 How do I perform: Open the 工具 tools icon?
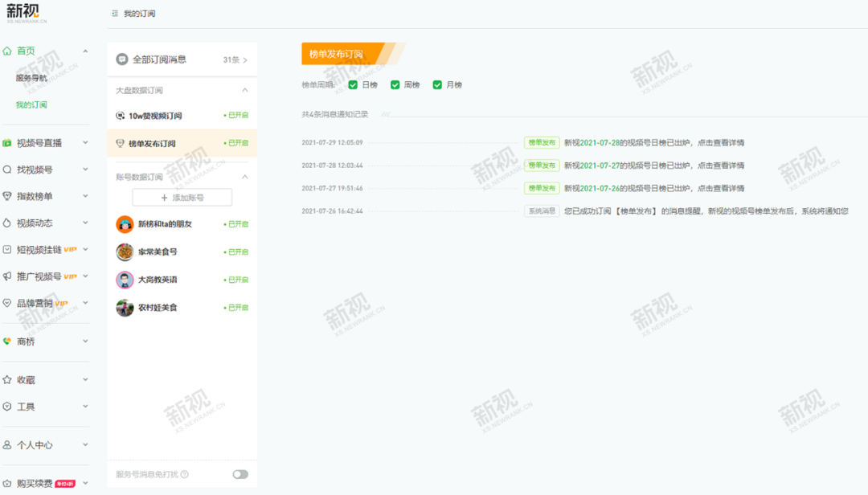click(6, 406)
